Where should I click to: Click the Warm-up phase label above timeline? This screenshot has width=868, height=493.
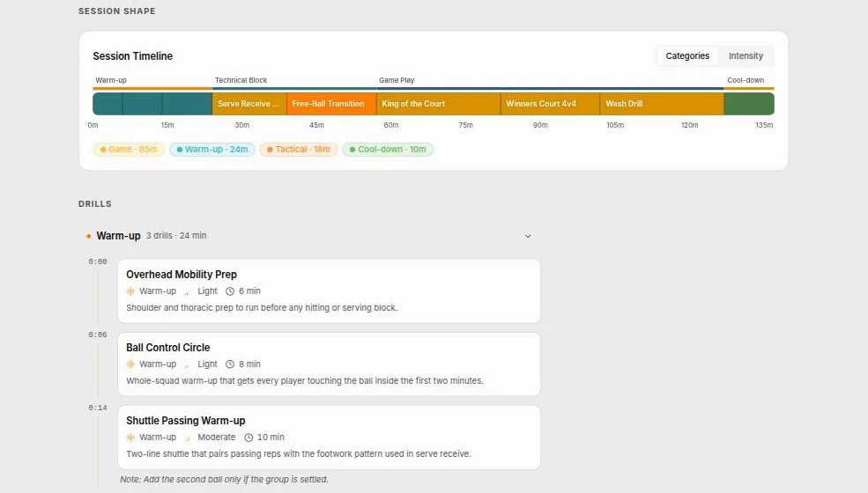click(x=111, y=80)
